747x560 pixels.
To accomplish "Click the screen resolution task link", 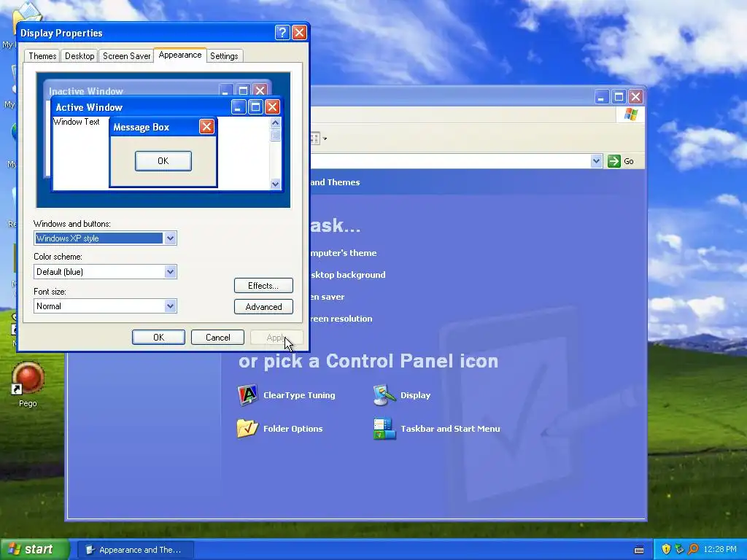I will [341, 319].
